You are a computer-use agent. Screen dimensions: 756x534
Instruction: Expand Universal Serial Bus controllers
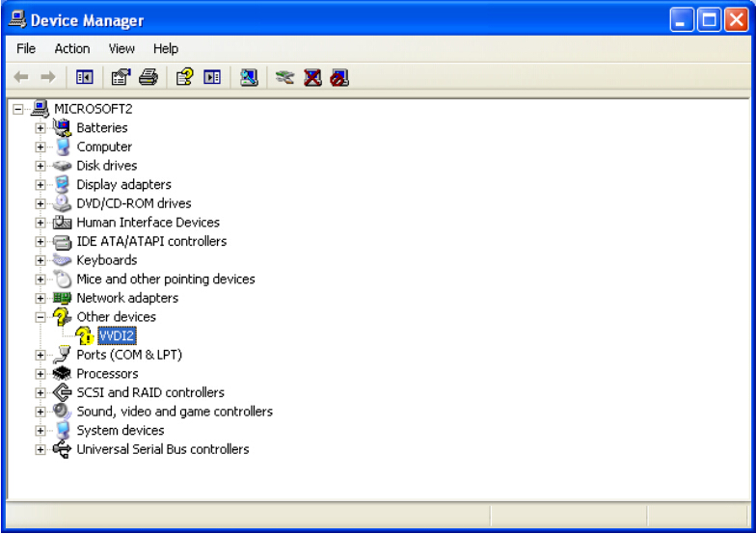tap(40, 449)
